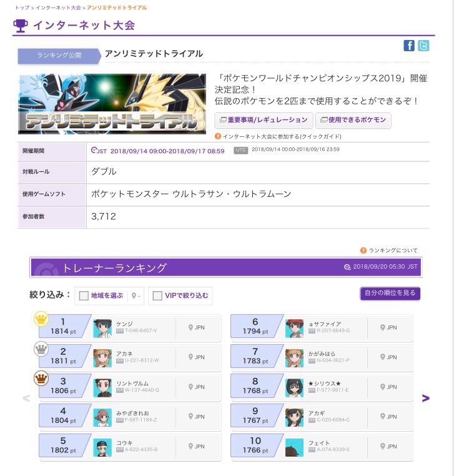
Task: Select the rank 10 card with 1766 pt
Action: point(322,447)
